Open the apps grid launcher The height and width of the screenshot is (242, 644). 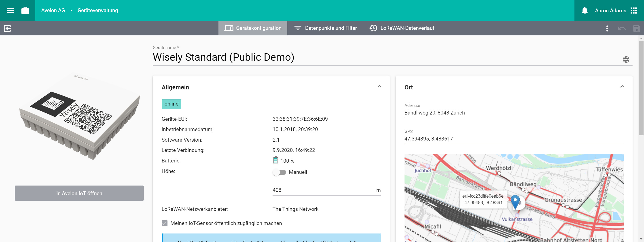point(633,11)
